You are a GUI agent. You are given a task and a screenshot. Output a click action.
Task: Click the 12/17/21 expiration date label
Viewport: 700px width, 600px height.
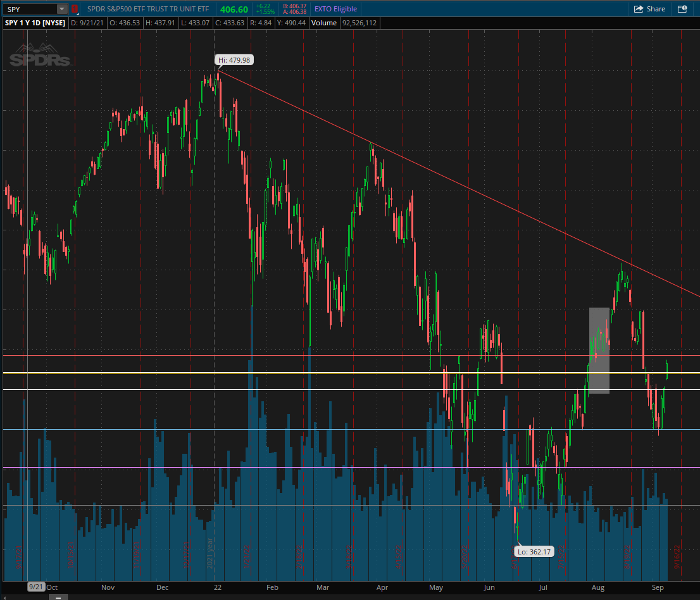click(187, 555)
